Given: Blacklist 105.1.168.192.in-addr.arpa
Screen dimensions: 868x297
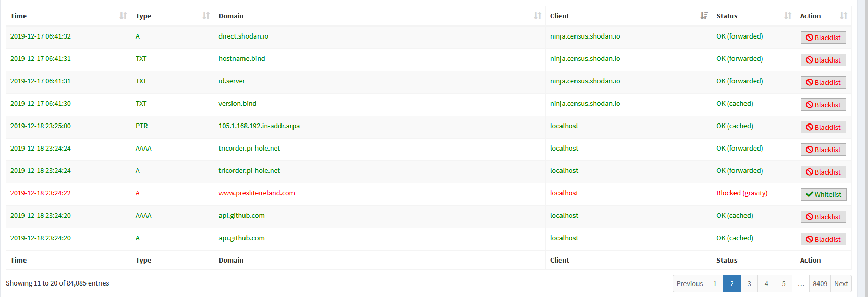Looking at the screenshot, I should (823, 127).
